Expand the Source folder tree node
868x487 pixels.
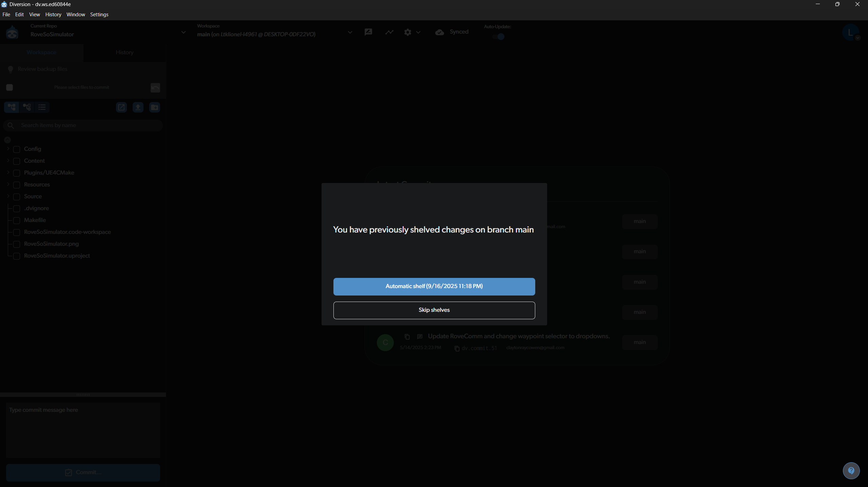(x=8, y=196)
